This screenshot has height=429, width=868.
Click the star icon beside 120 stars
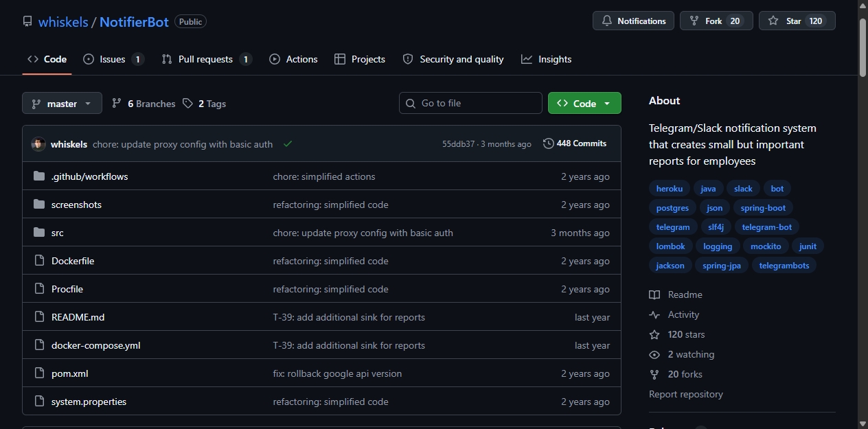(x=654, y=334)
